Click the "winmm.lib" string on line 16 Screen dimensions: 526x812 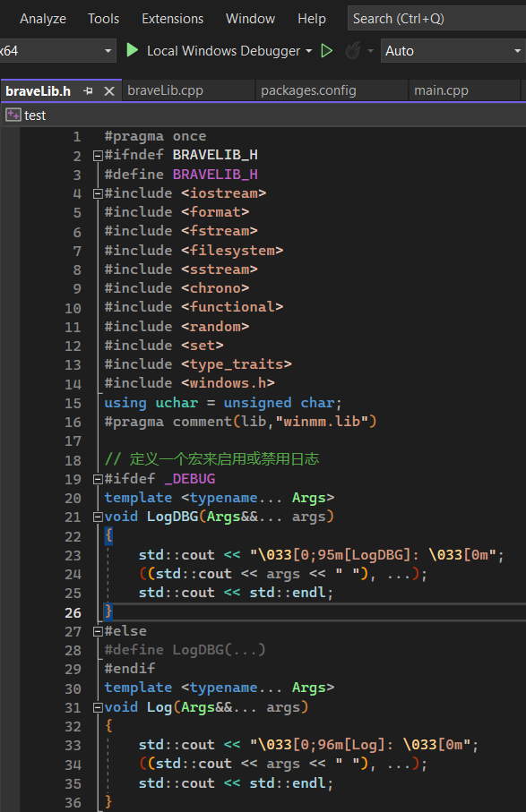tap(322, 422)
